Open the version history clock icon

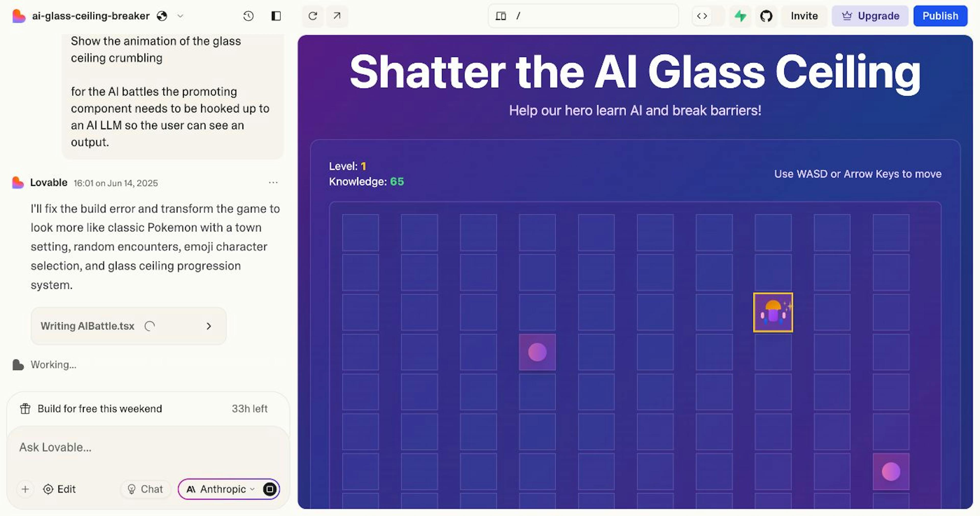[248, 16]
